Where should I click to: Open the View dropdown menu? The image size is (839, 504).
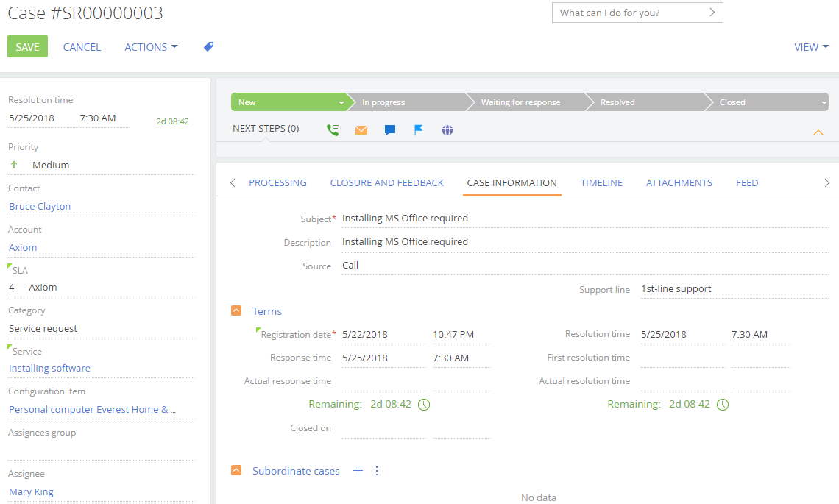[811, 46]
